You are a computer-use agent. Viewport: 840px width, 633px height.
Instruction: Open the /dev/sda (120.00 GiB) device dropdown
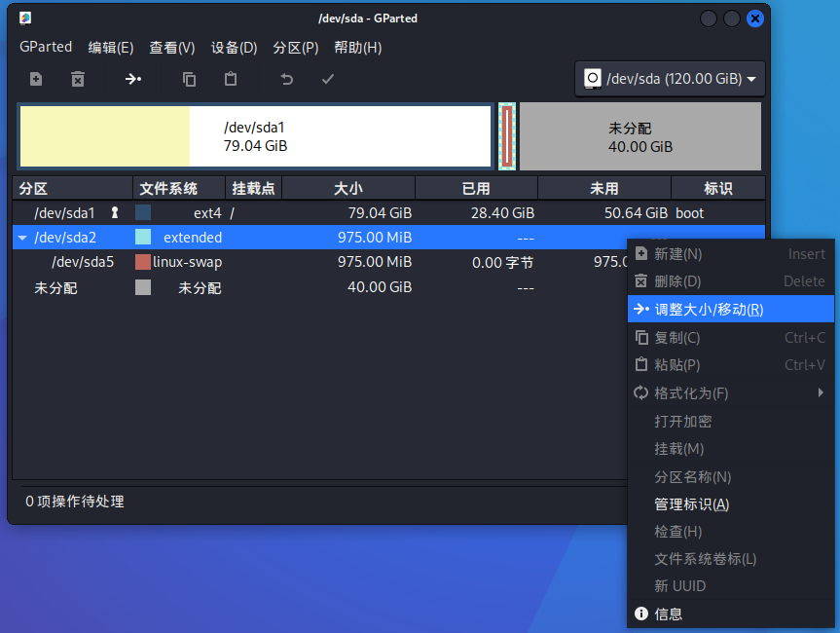click(670, 79)
